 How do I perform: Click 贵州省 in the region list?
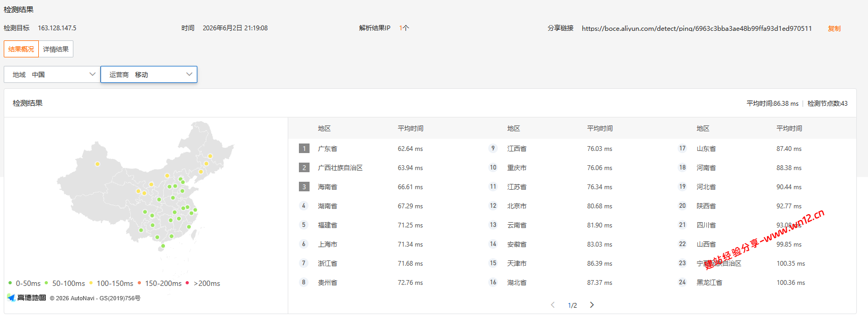click(x=328, y=283)
